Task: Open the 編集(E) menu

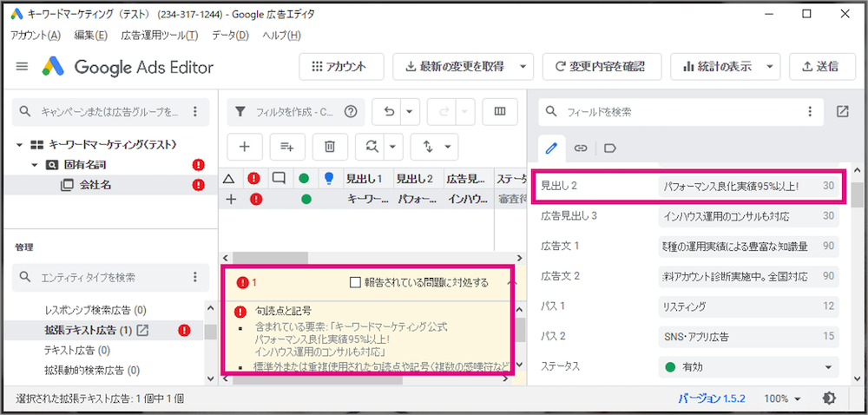Action: pyautogui.click(x=91, y=36)
